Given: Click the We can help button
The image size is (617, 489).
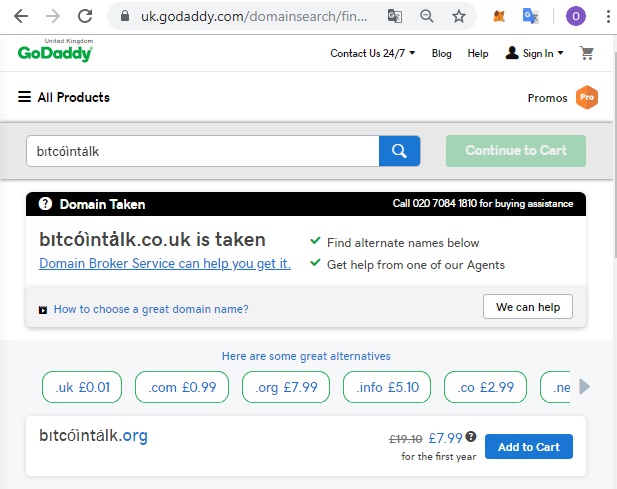Looking at the screenshot, I should pyautogui.click(x=528, y=307).
